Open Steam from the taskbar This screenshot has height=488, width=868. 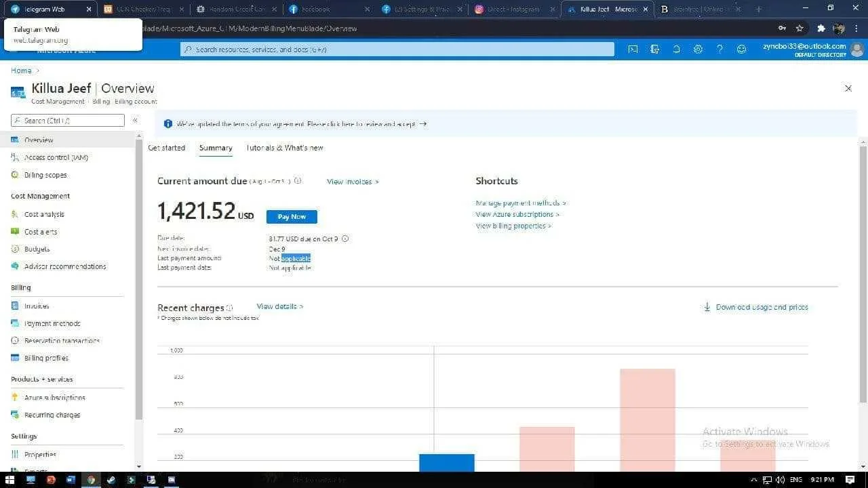point(111,480)
